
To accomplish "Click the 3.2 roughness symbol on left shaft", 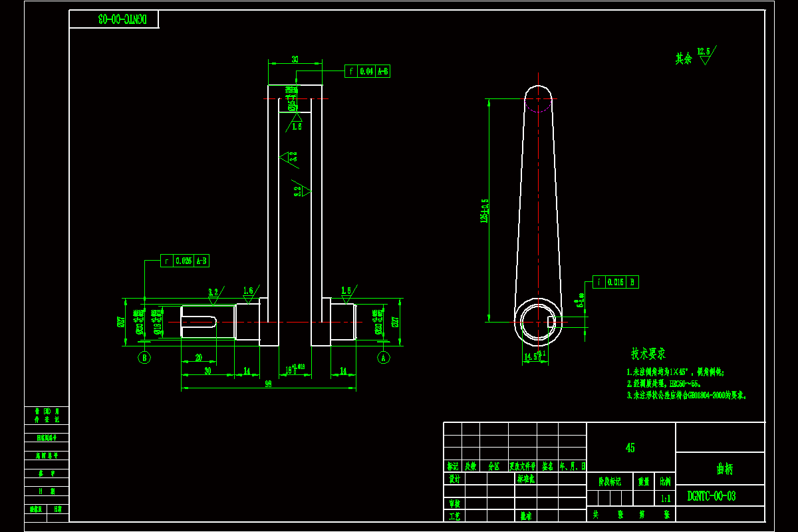I will point(215,295).
